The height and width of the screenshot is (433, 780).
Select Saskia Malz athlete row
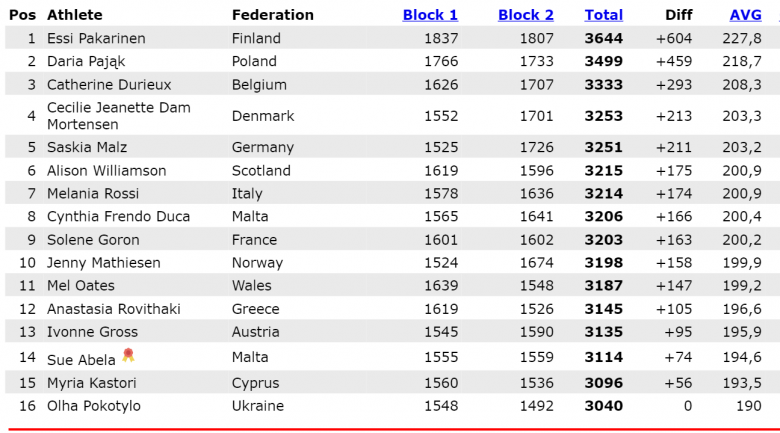(390, 147)
